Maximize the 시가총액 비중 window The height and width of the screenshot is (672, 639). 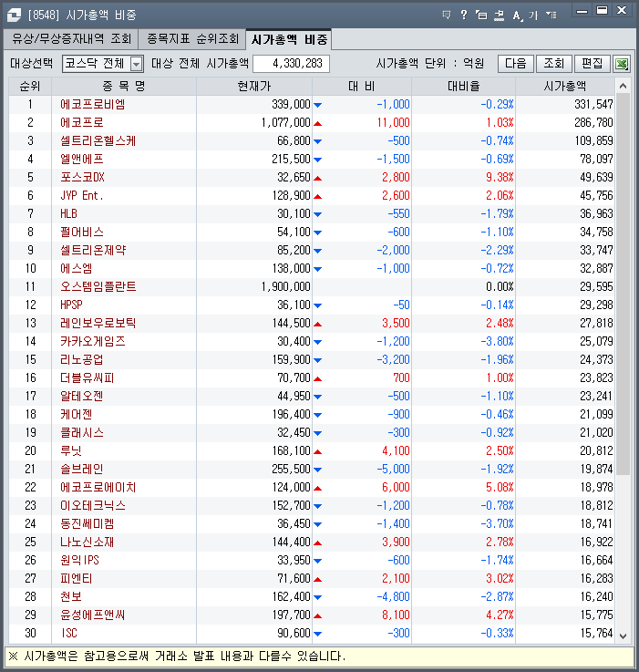tap(603, 11)
